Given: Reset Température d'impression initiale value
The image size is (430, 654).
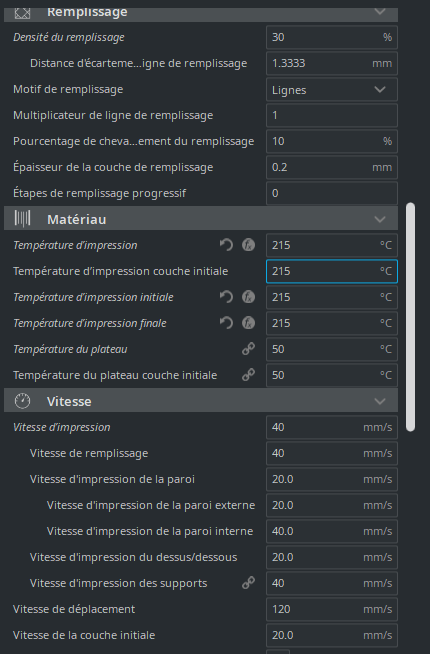Looking at the screenshot, I should coord(226,297).
